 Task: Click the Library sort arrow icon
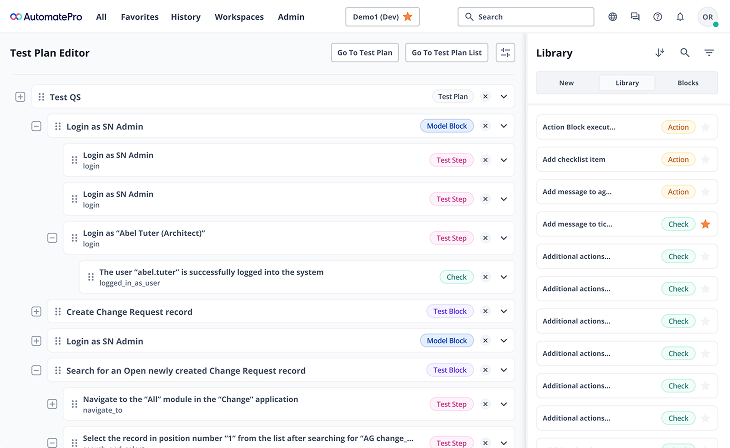pos(660,53)
